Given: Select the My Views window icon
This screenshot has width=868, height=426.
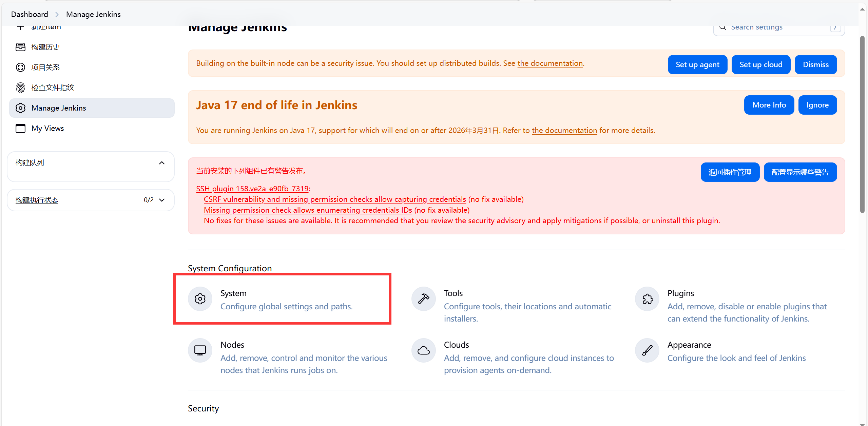Looking at the screenshot, I should coord(20,128).
